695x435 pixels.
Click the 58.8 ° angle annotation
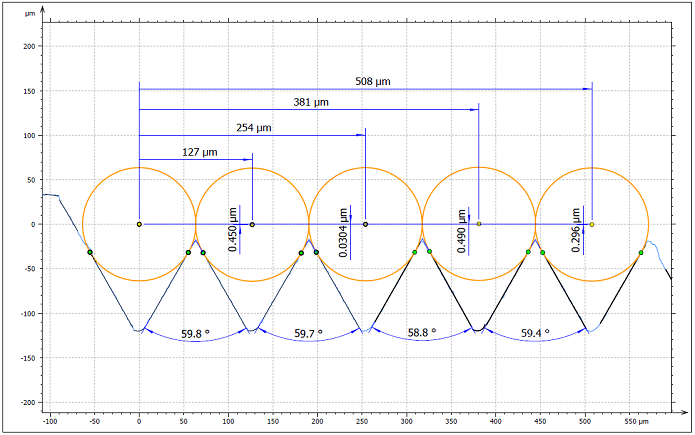[422, 333]
